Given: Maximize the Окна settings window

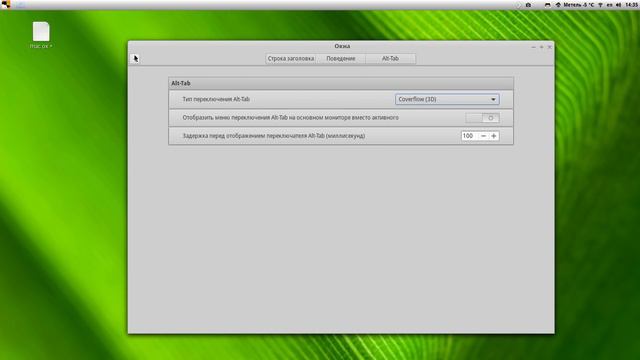Looking at the screenshot, I should 541,47.
